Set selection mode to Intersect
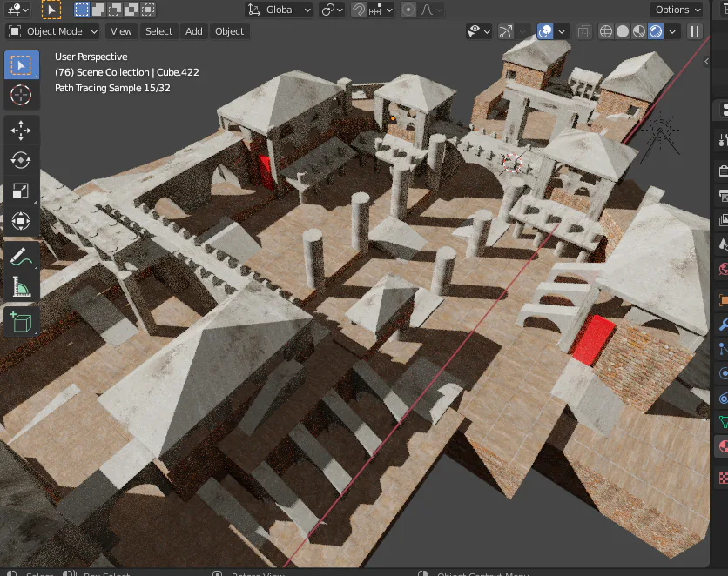728x576 pixels. coord(148,10)
